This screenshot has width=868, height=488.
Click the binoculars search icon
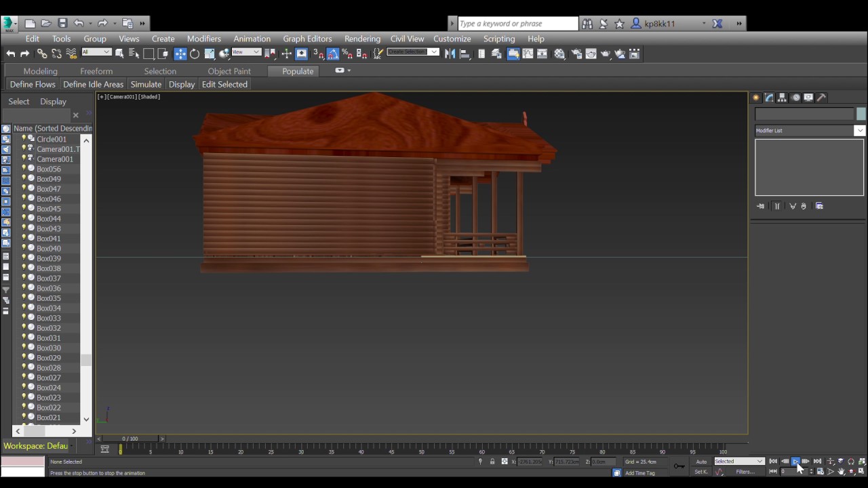click(587, 23)
